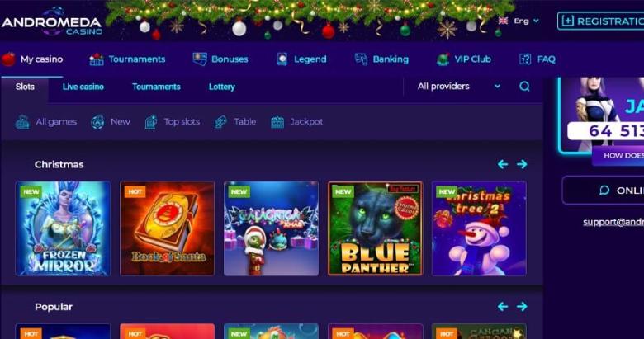The width and height of the screenshot is (644, 339).
Task: Open the FAQ help icon
Action: click(525, 59)
